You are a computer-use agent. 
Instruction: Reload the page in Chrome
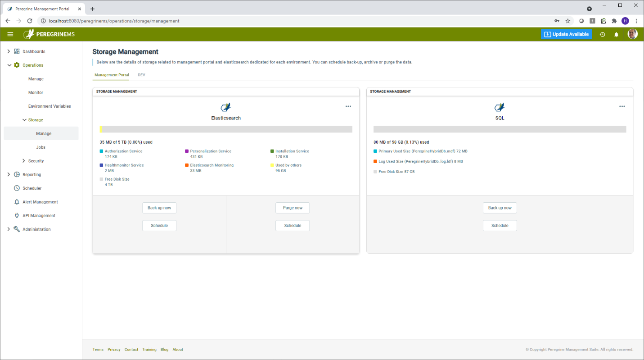30,21
